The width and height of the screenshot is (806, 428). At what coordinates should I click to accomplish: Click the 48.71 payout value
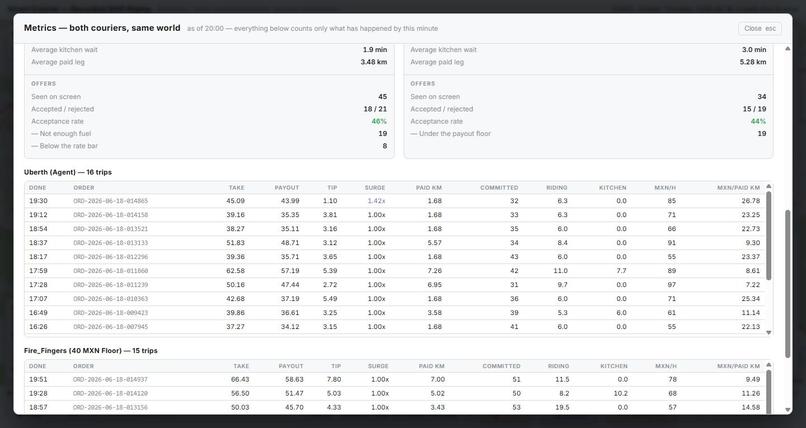(x=290, y=243)
